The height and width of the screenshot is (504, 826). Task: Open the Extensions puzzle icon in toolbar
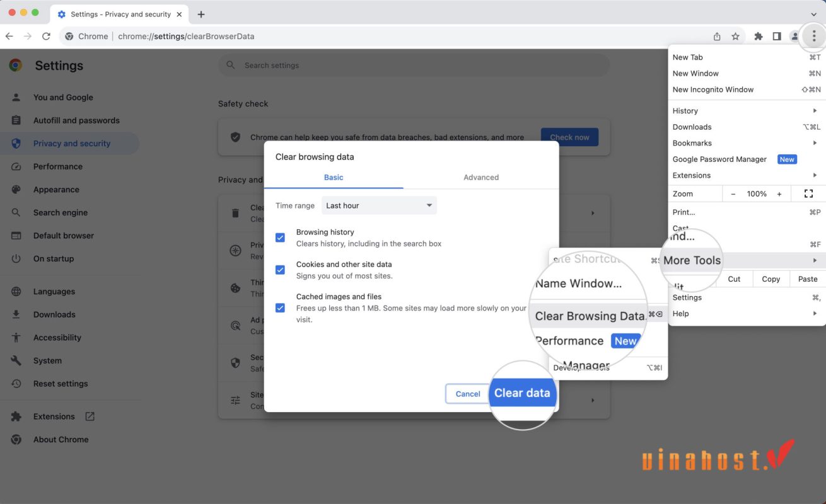[759, 37]
